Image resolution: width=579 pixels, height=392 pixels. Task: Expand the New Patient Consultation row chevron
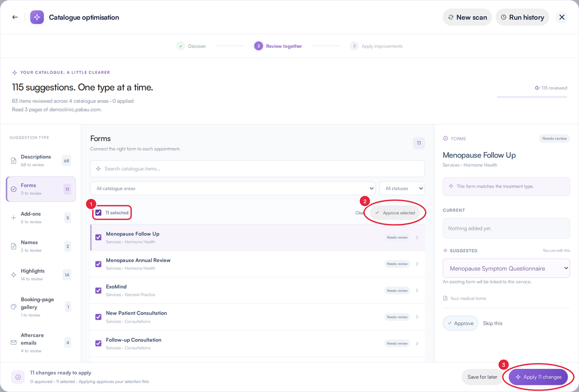(417, 317)
